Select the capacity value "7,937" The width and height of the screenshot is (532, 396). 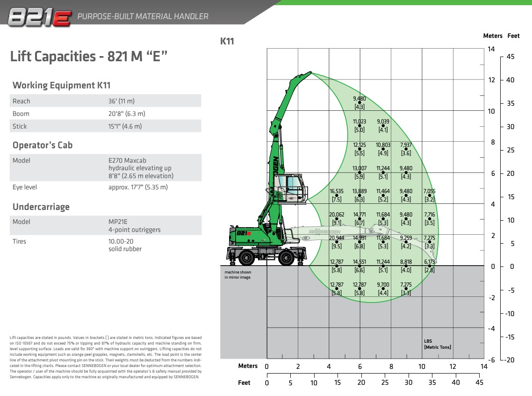click(x=406, y=145)
